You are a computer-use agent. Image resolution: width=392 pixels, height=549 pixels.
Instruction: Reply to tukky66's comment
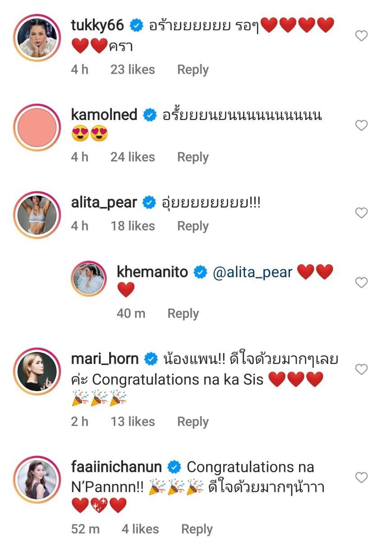(193, 69)
